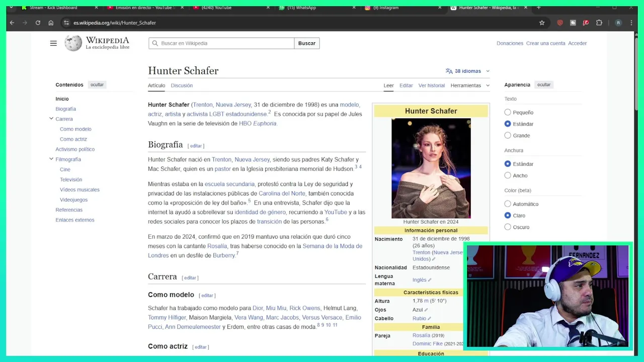Select Estándar text size

508,124
